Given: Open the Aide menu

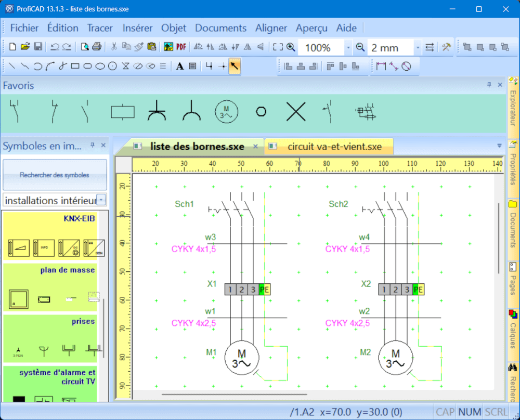Looking at the screenshot, I should (x=346, y=28).
